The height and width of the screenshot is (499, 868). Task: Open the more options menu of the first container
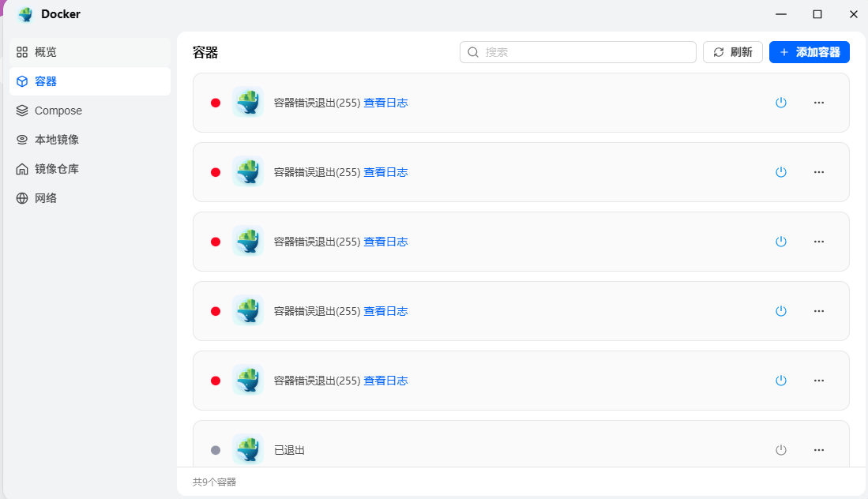point(819,102)
